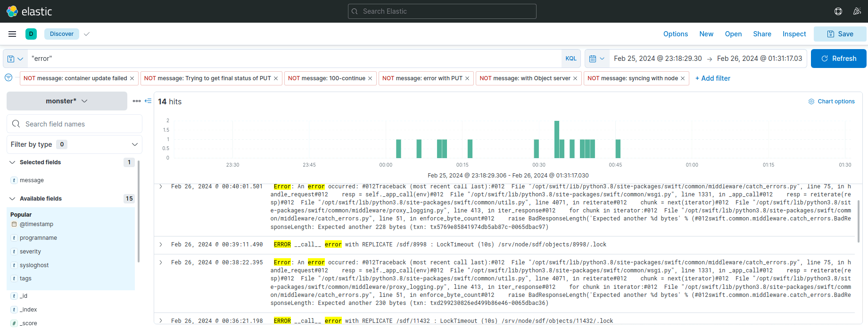Viewport: 868px width, 329px height.
Task: Click the Add filter link
Action: pyautogui.click(x=712, y=78)
